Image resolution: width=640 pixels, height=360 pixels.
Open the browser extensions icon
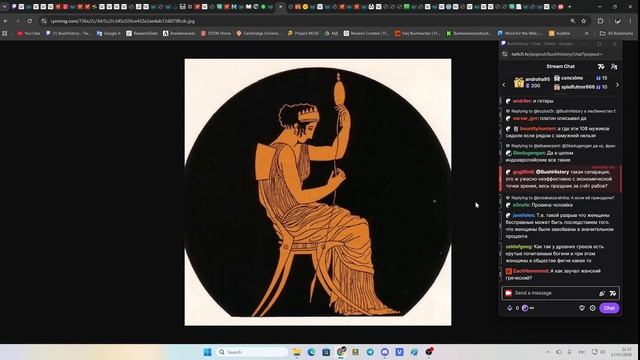pos(600,21)
